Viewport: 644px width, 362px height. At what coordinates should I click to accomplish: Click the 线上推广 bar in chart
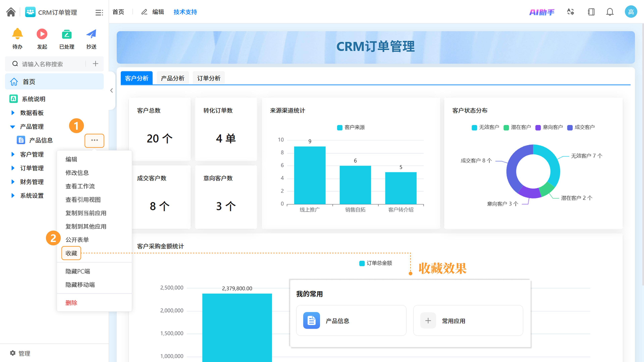tap(310, 175)
